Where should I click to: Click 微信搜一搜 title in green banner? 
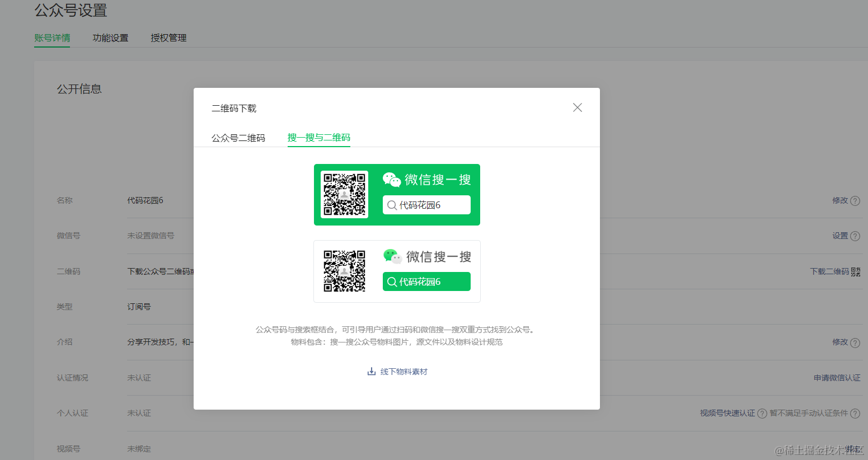click(438, 180)
